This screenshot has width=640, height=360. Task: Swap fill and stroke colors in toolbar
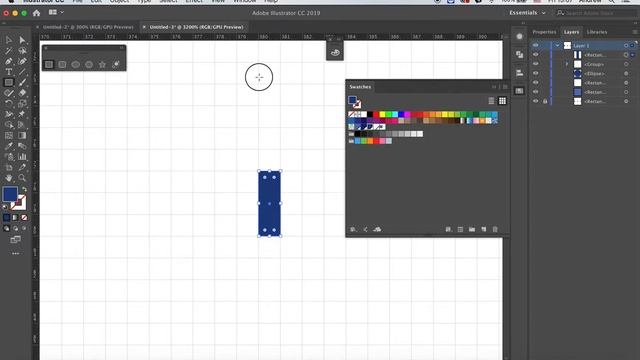click(x=24, y=189)
